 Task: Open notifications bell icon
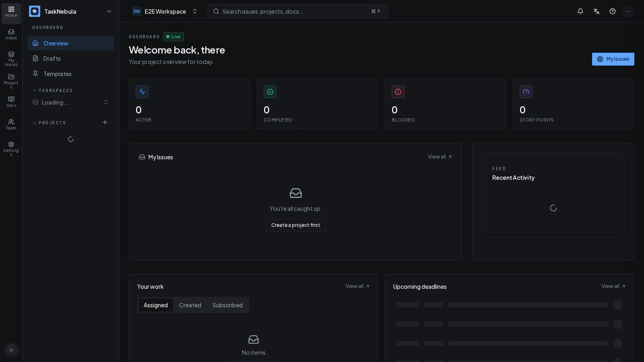click(580, 11)
